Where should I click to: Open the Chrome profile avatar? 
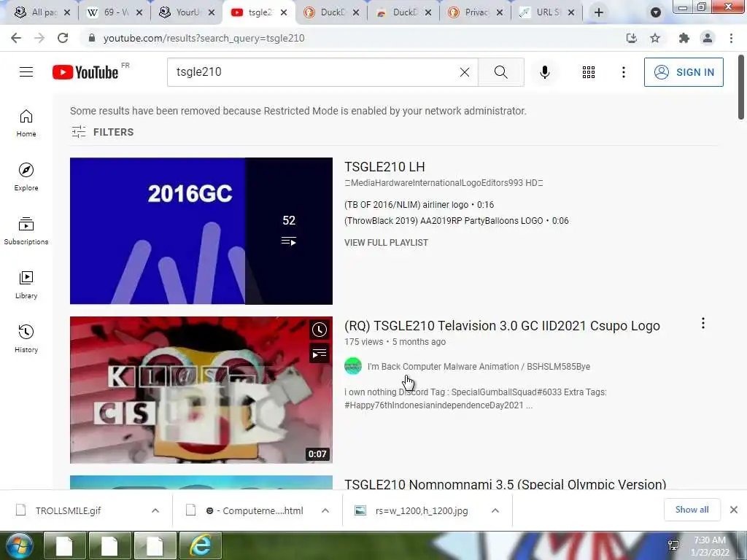click(x=708, y=38)
